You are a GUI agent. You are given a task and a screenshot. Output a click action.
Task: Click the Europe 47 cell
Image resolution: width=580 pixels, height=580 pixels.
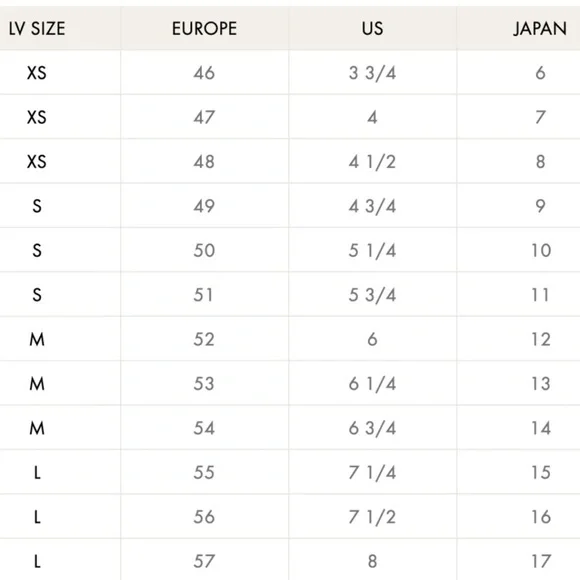coord(204,117)
